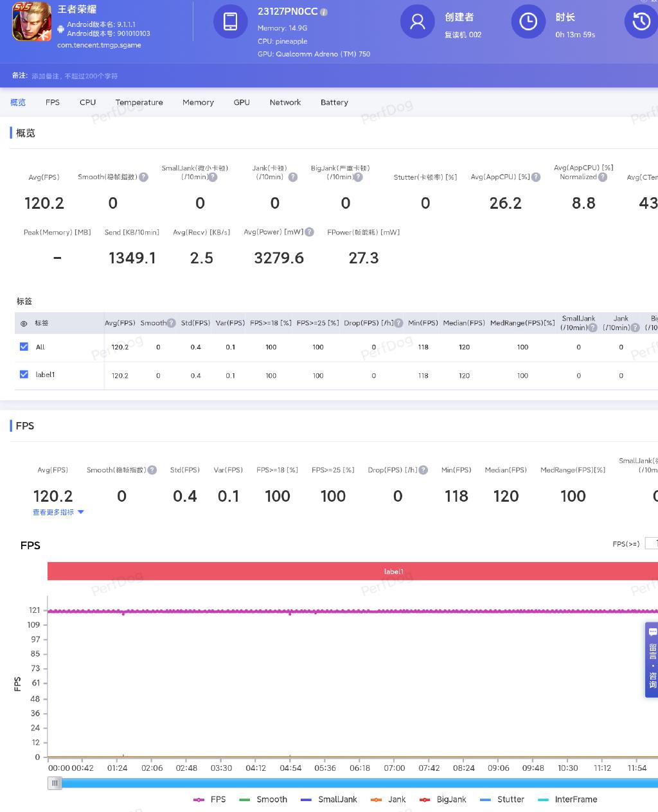Click the 添加备注 remarks input field

tap(75, 76)
